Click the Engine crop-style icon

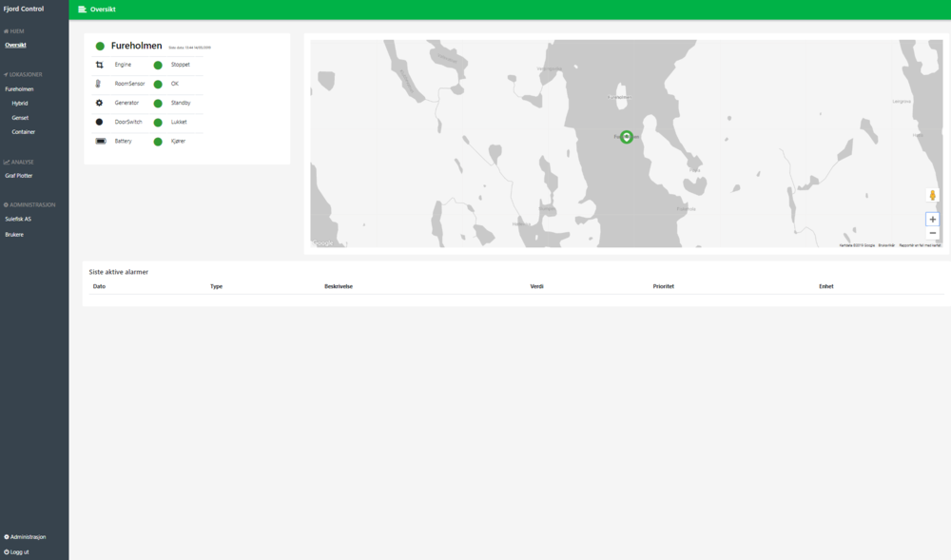tap(99, 65)
